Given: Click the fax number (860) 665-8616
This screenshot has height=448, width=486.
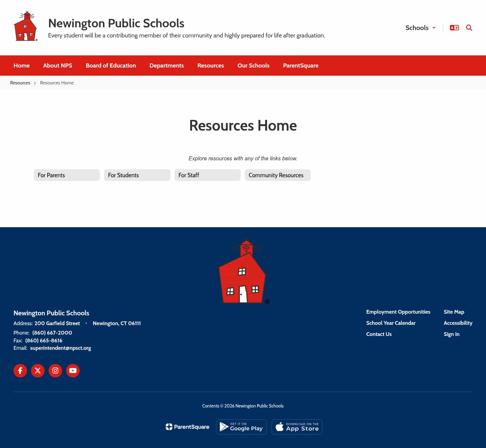Looking at the screenshot, I should tap(44, 341).
